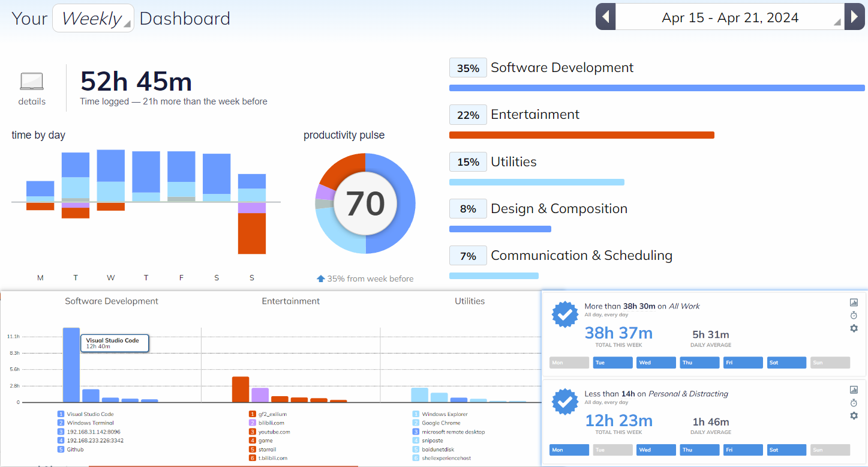The image size is (868, 467).
Task: Open chart report icon for Personal & Distracting goal
Action: pos(854,390)
